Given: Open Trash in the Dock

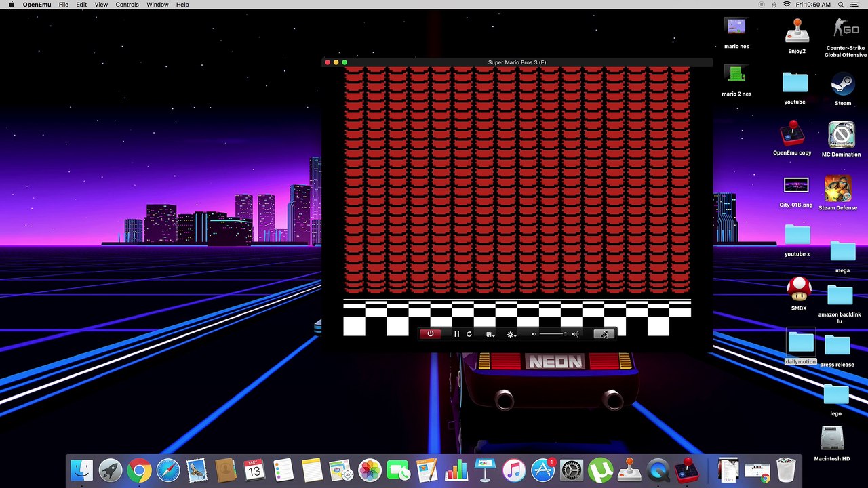Looking at the screenshot, I should [786, 470].
